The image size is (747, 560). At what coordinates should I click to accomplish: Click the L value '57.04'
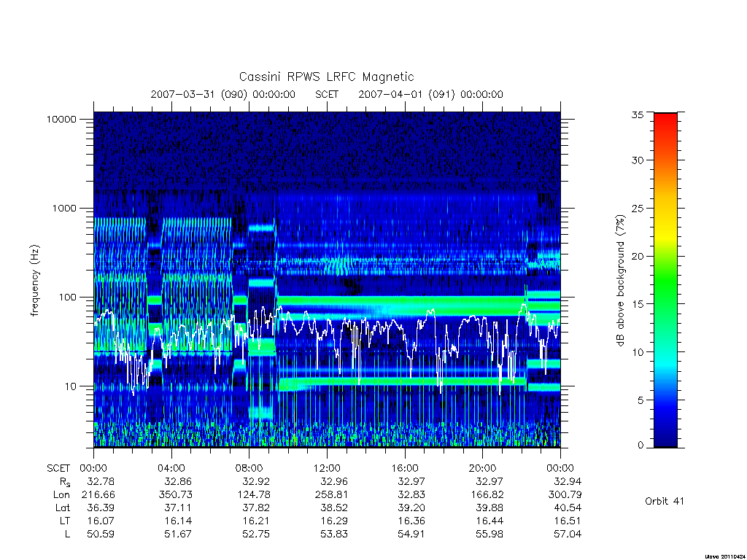point(568,534)
